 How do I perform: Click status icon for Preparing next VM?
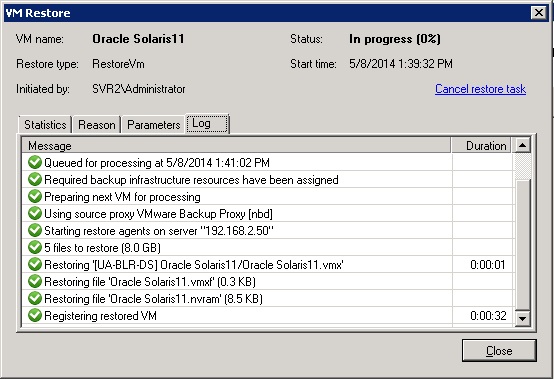coord(35,196)
